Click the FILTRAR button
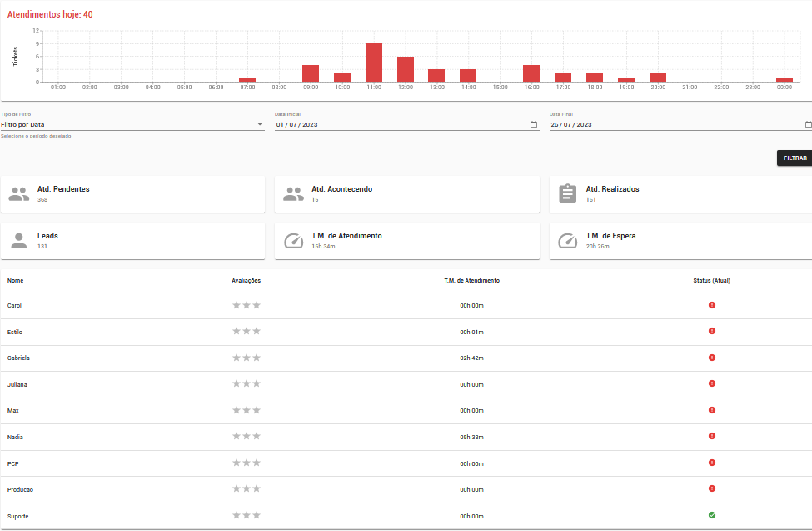 [x=795, y=158]
